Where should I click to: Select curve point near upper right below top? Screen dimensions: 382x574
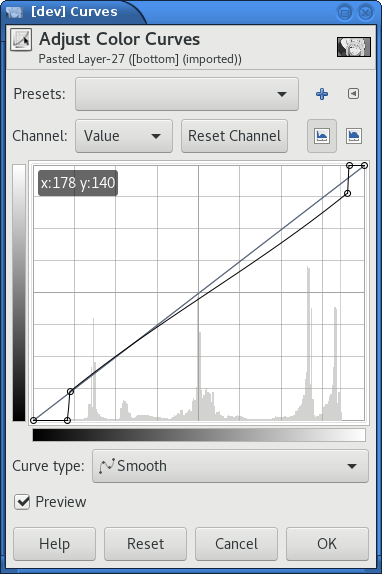[348, 193]
